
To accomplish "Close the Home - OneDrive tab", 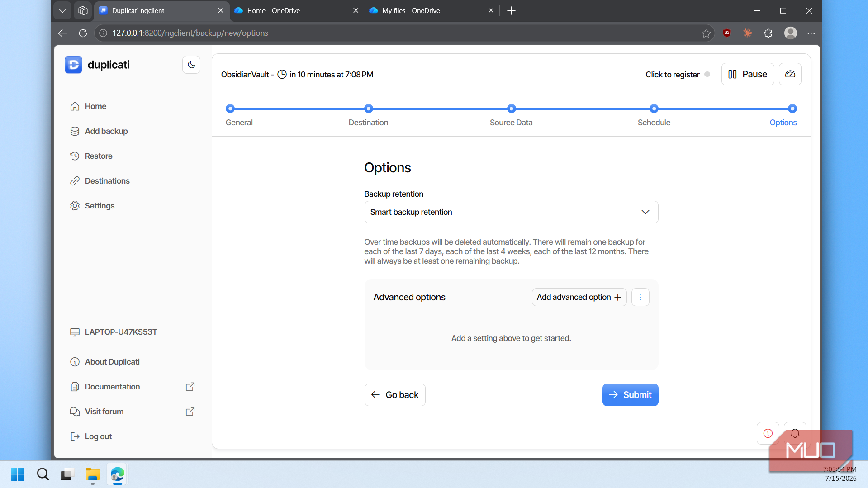I will pyautogui.click(x=356, y=10).
